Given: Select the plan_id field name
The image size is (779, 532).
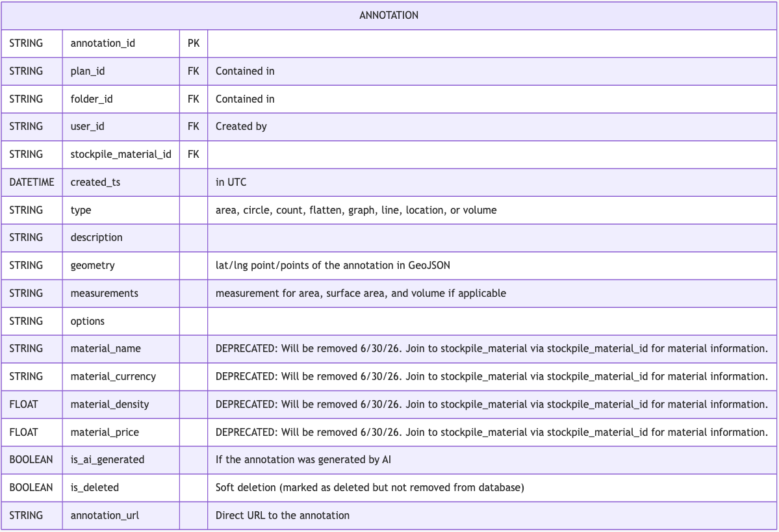Looking at the screenshot, I should pos(88,71).
